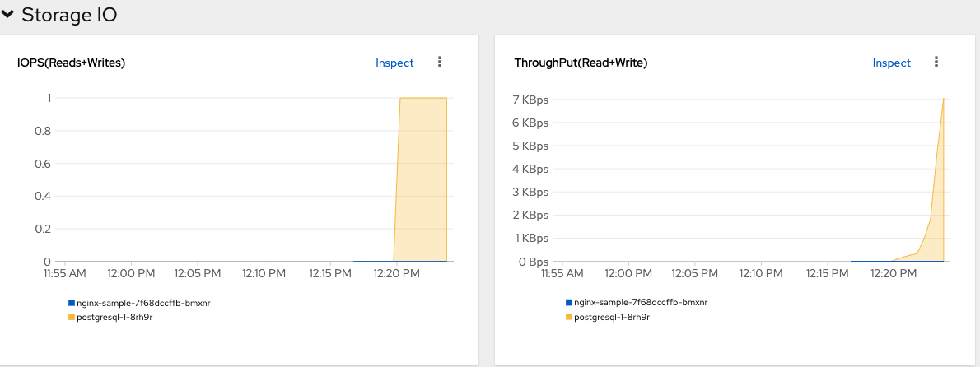Click the ThroughPut(Read+Write) chart title
This screenshot has width=980, height=367.
581,63
